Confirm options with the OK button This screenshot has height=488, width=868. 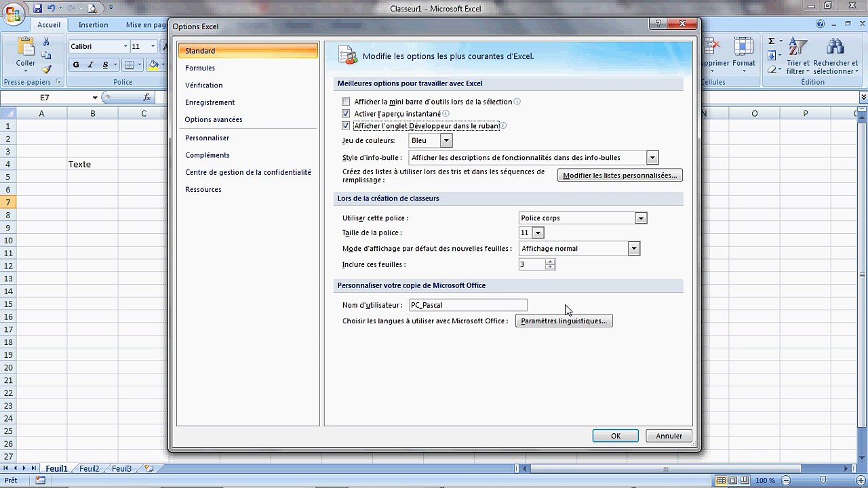click(x=616, y=436)
